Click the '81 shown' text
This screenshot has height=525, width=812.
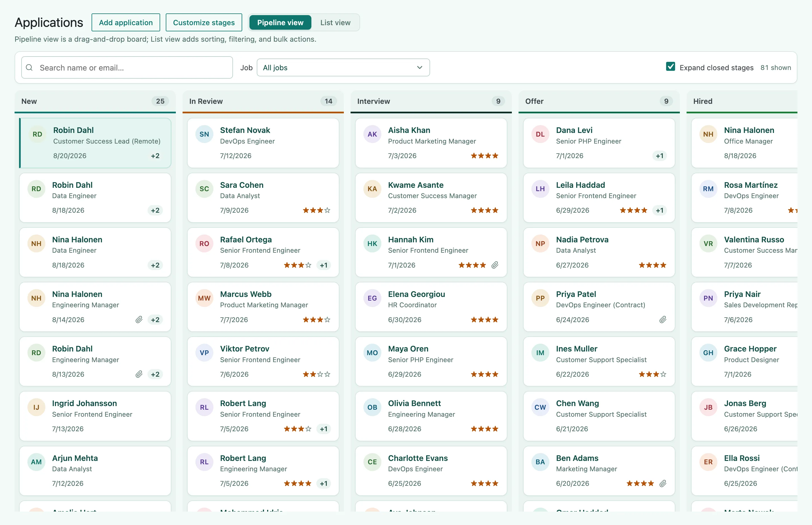pyautogui.click(x=776, y=67)
